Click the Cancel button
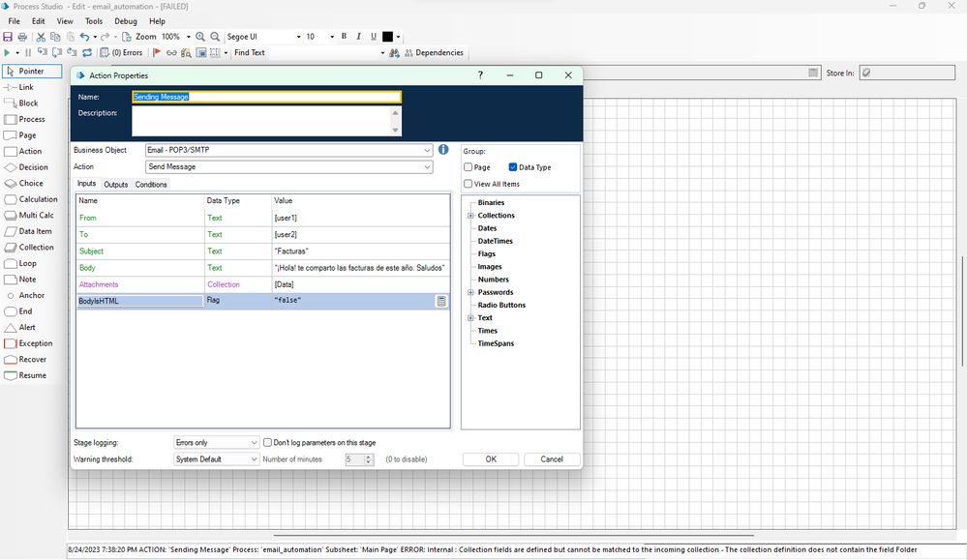967x560 pixels. [552, 459]
